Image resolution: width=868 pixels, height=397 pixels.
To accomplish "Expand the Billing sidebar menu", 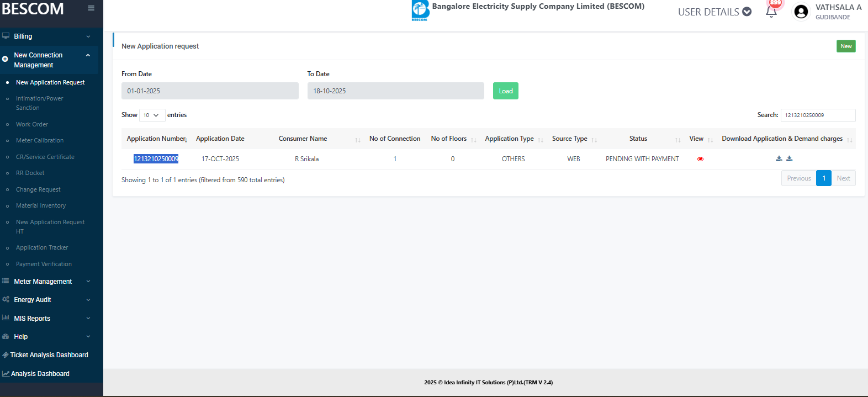I will coord(46,36).
